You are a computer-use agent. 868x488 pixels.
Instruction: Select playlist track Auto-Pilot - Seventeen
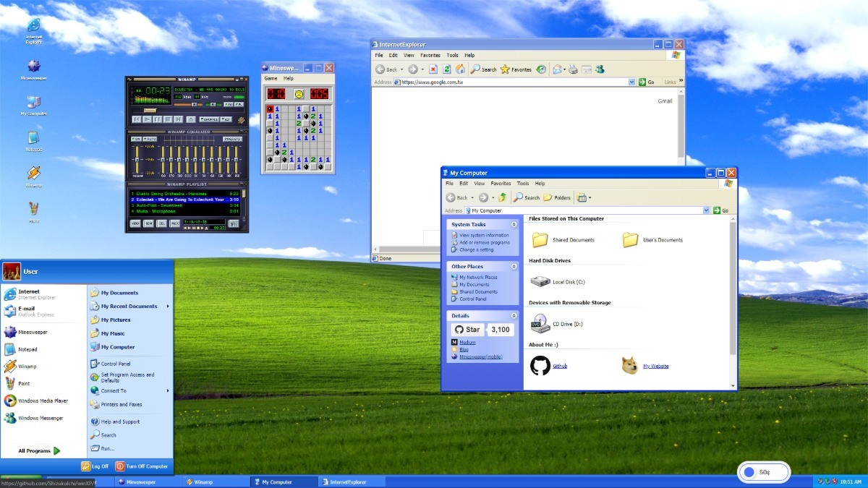(185, 205)
